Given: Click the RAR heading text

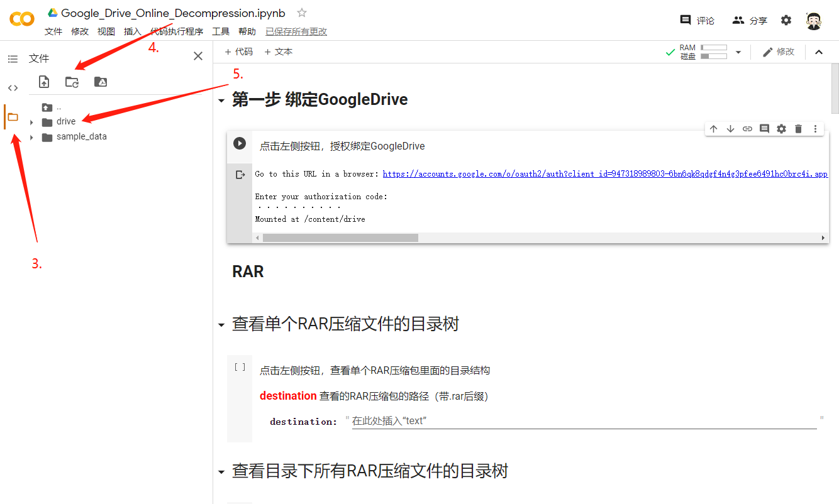Looking at the screenshot, I should coord(248,271).
